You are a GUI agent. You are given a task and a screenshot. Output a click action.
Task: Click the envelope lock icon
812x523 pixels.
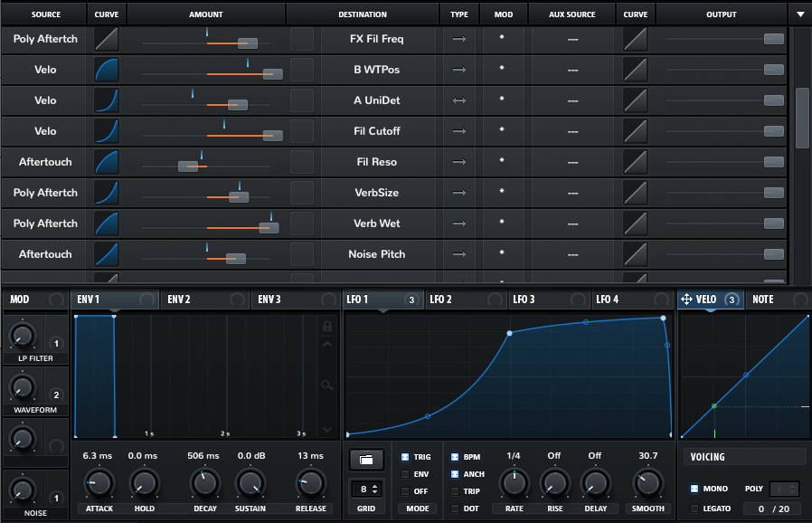tap(326, 326)
